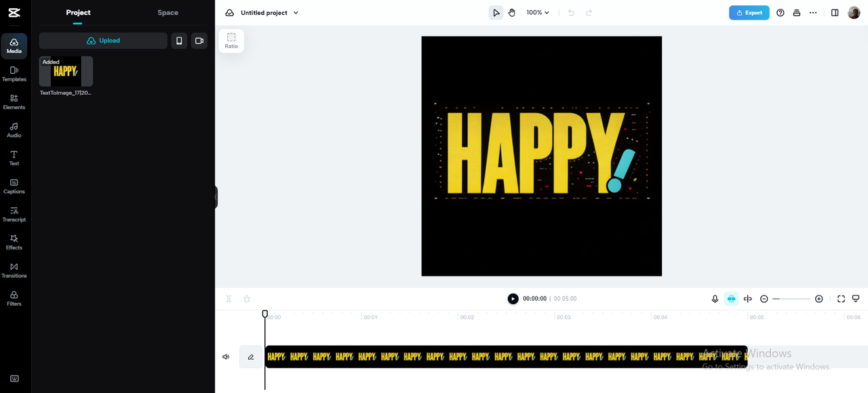Image resolution: width=868 pixels, height=393 pixels.
Task: Toggle the side panel layout icon
Action: (835, 13)
